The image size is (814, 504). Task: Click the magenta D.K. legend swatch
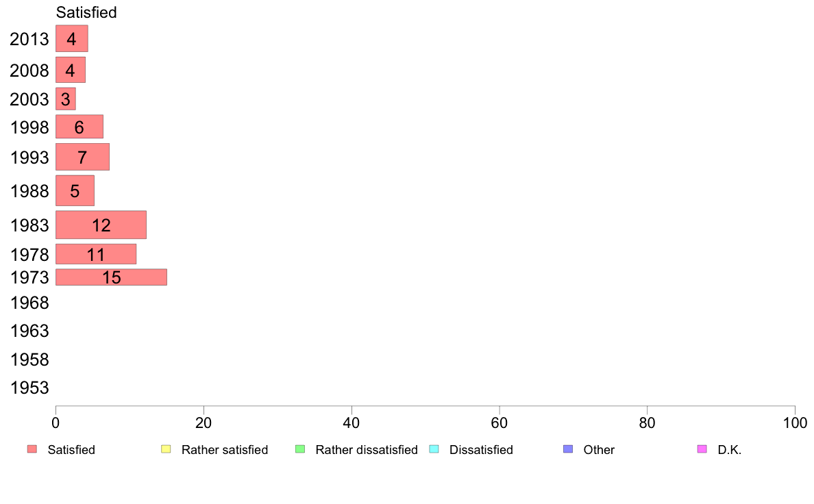702,449
